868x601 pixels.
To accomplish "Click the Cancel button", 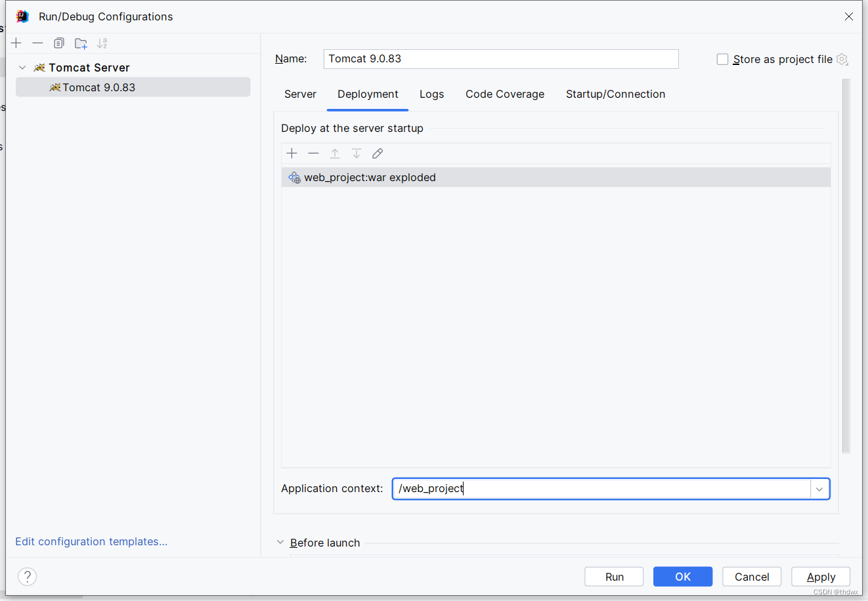I will click(752, 577).
